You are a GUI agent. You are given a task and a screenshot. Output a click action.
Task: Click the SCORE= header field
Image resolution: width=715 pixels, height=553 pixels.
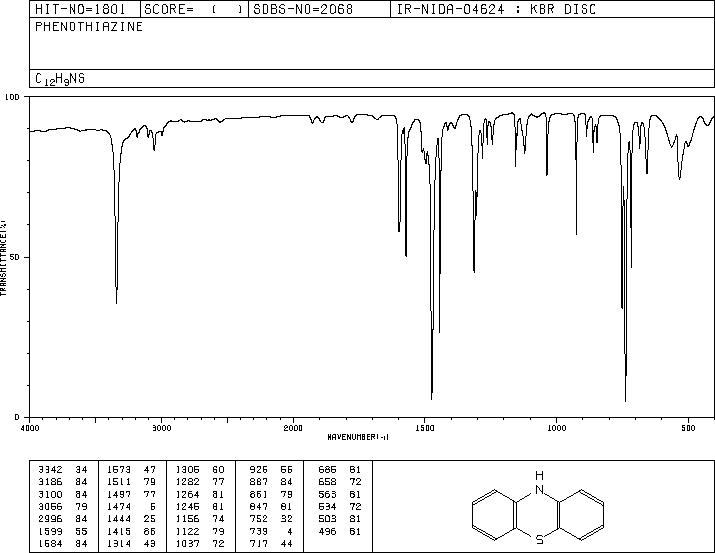194,9
